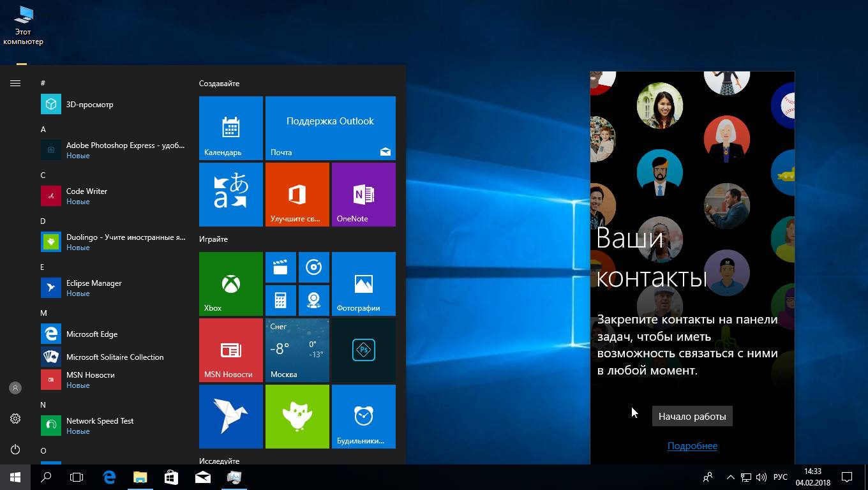This screenshot has height=490, width=868.
Task: Expand the Start menu hamburger navigation
Action: 15,83
